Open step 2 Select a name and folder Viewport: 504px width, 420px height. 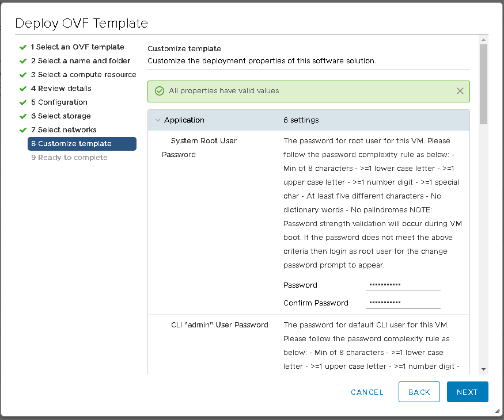[x=80, y=61]
